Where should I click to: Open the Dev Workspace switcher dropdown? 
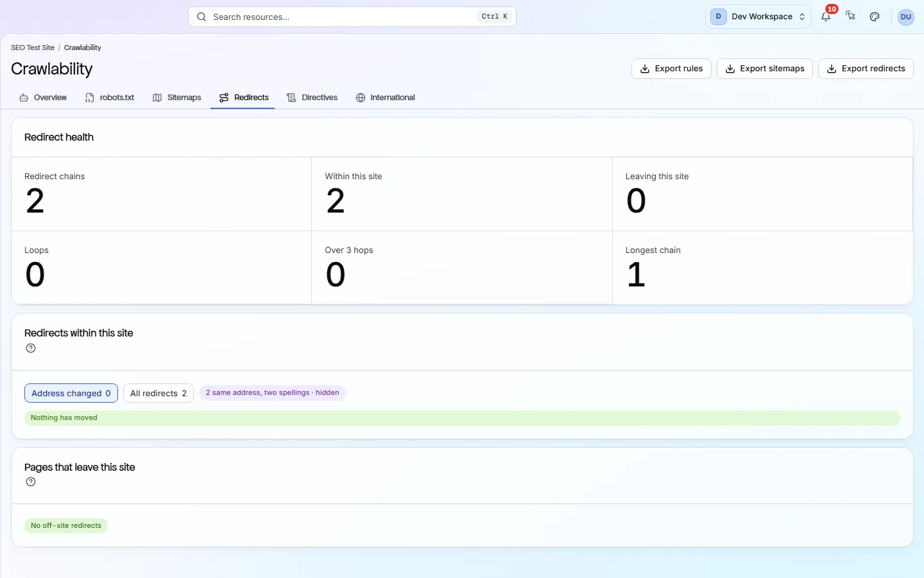pyautogui.click(x=758, y=17)
